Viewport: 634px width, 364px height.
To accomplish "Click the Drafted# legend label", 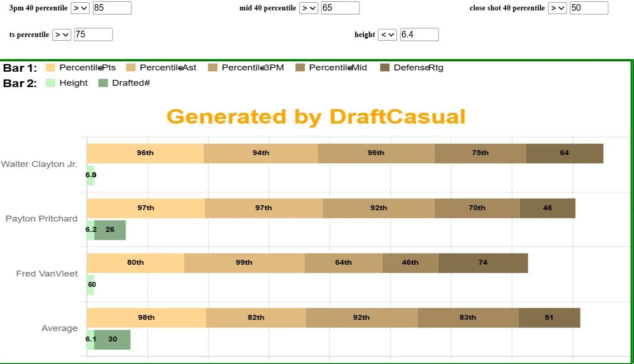I will click(x=131, y=83).
